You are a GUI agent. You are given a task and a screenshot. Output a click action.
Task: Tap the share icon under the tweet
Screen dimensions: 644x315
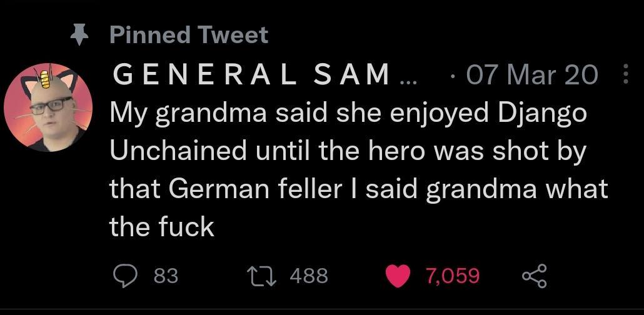pos(535,276)
